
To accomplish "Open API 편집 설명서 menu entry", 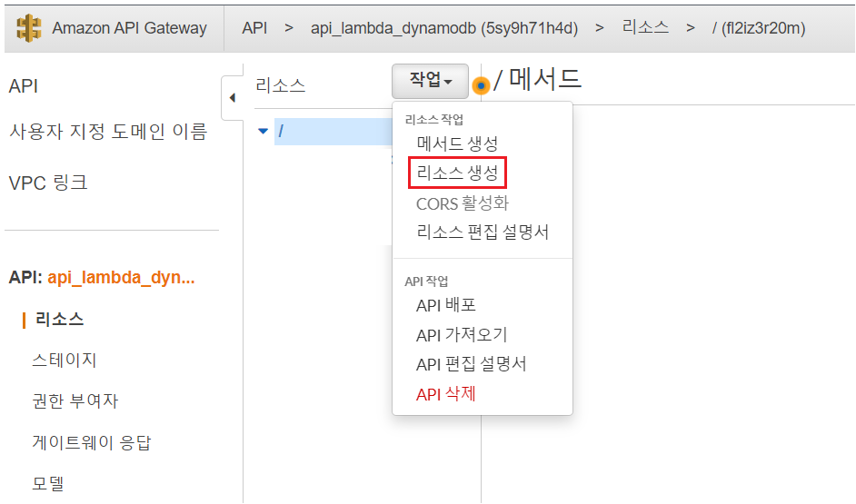I will point(471,364).
